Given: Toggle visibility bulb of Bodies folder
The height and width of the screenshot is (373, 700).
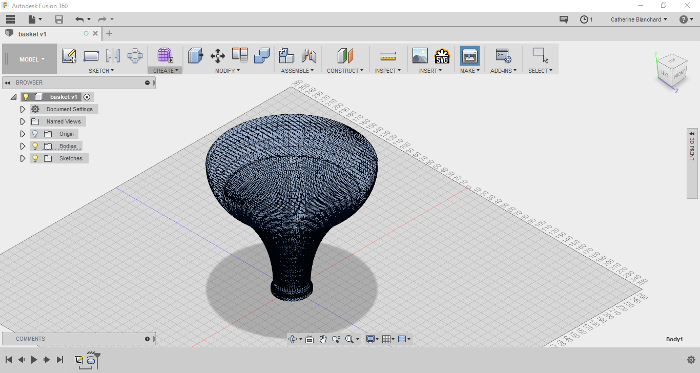Looking at the screenshot, I should [x=35, y=146].
